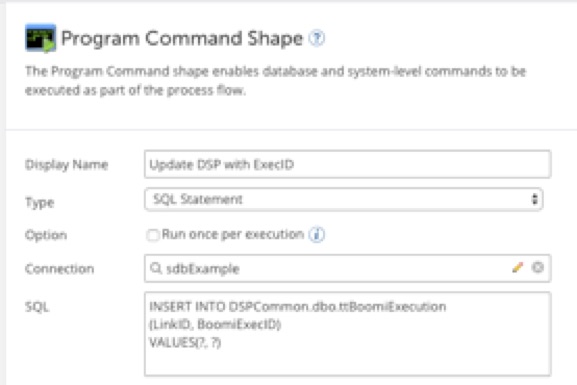Click the Connection label
Screen dimensions: 577x385
[60, 269]
